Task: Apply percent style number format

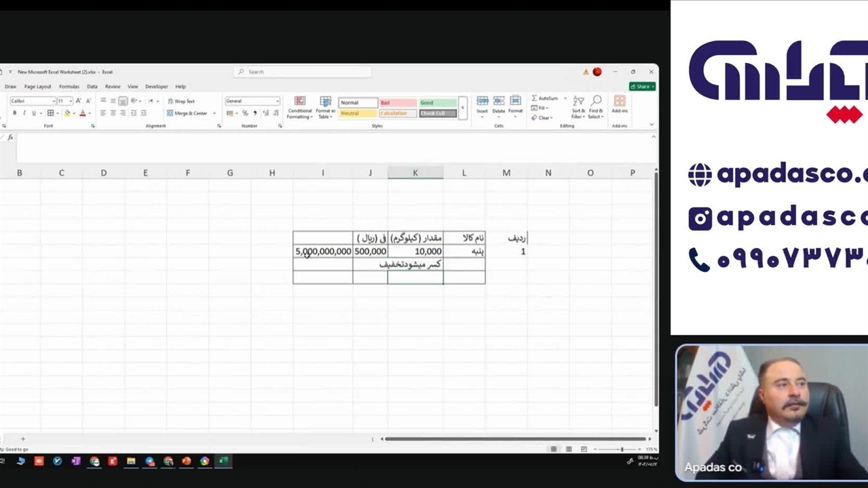Action: 245,113
